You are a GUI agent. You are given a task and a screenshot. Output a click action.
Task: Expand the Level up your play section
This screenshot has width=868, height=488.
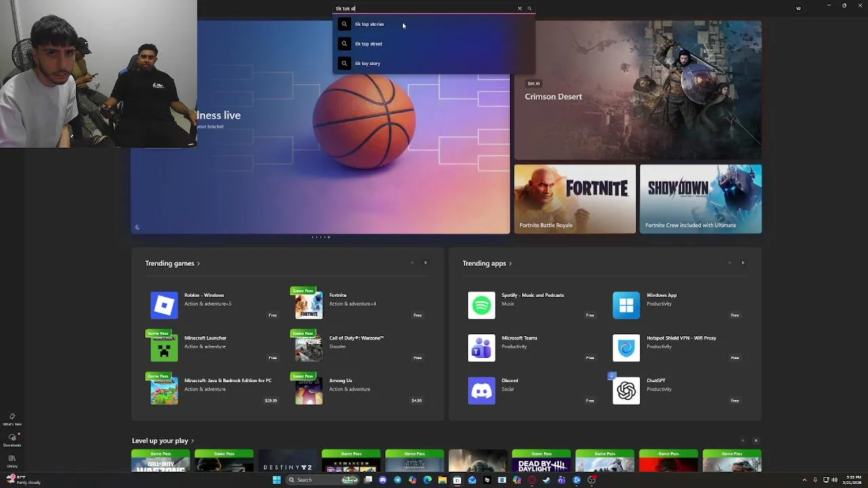[163, 441]
